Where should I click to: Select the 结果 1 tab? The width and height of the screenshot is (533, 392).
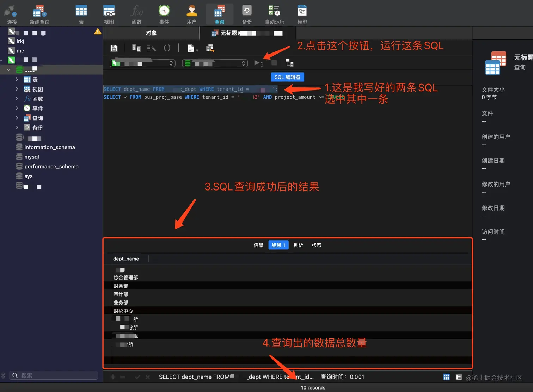click(x=278, y=245)
